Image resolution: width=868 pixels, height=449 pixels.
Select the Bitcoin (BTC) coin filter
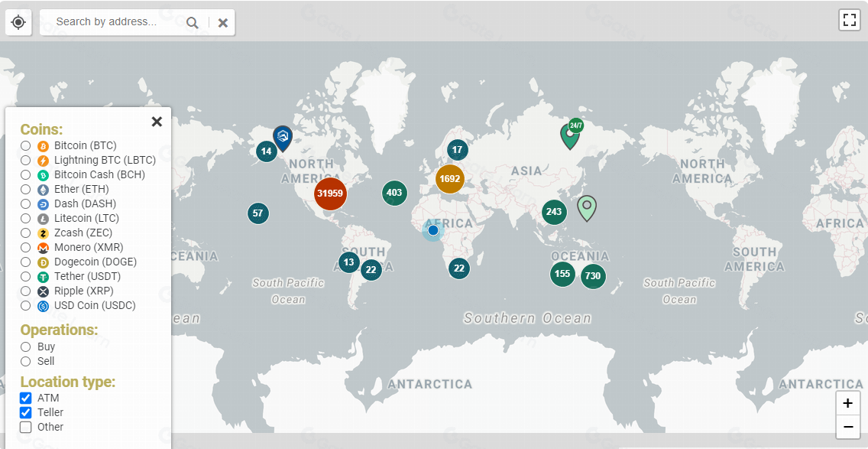26,145
